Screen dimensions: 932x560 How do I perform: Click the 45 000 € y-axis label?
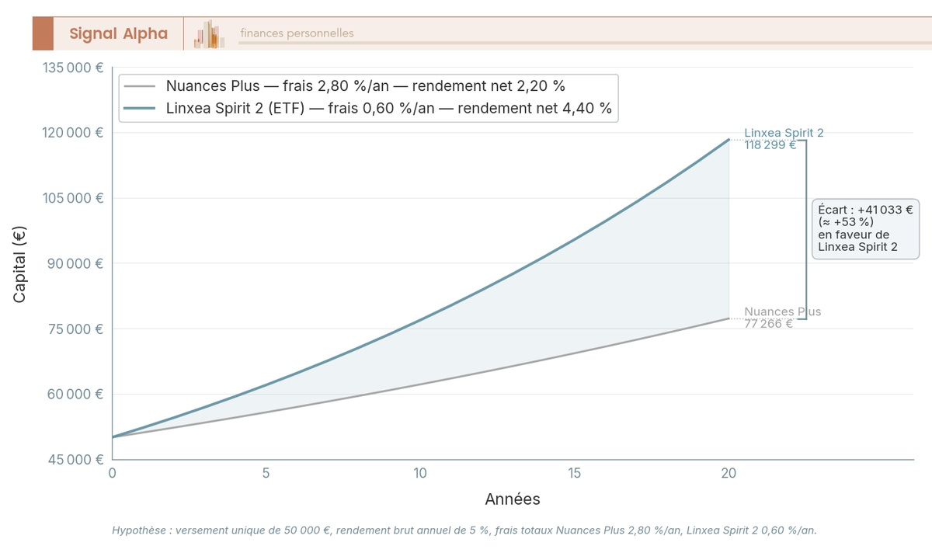75,459
